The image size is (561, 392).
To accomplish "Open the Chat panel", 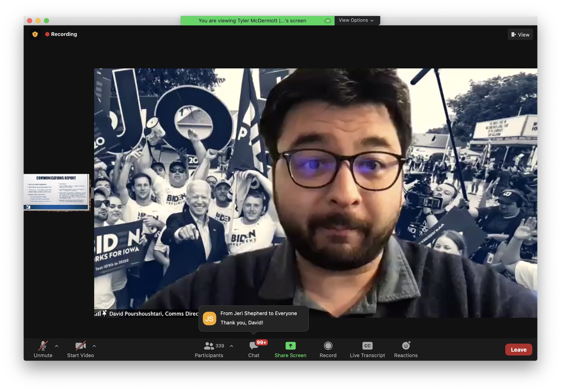I will click(254, 349).
